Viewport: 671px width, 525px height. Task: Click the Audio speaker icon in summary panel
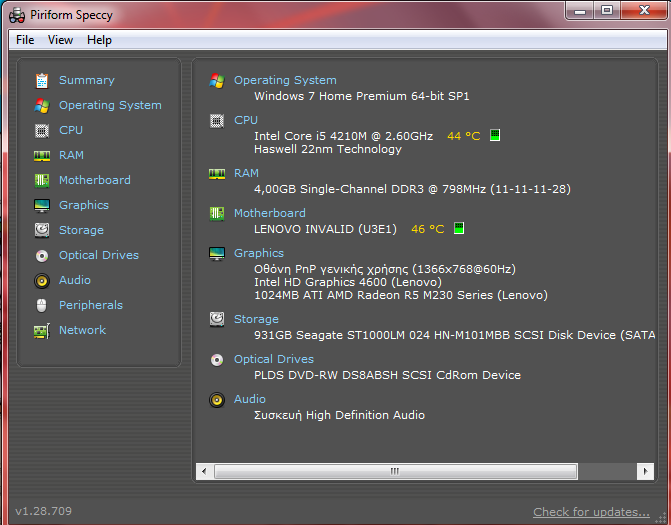point(217,400)
